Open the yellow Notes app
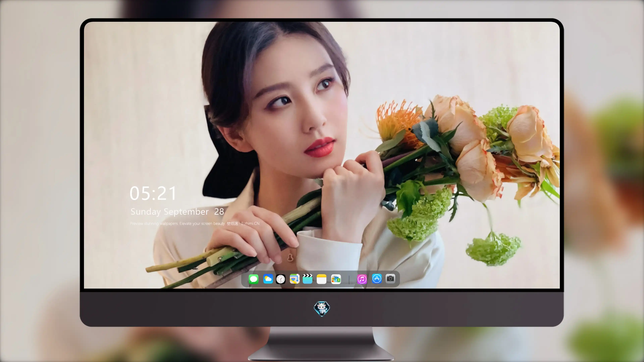The width and height of the screenshot is (644, 362). tap(321, 279)
